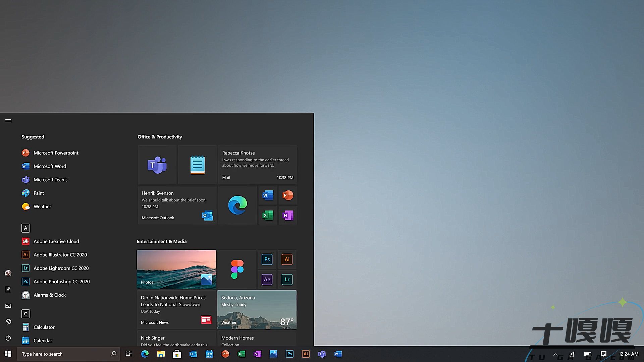Open Adobe Photoshop CC 2020 entry

(x=56, y=282)
